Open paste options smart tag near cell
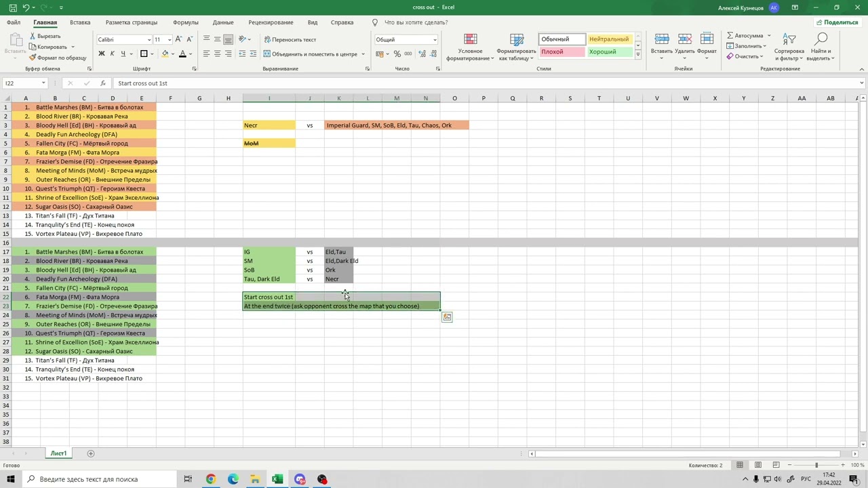868x488 pixels. (447, 317)
